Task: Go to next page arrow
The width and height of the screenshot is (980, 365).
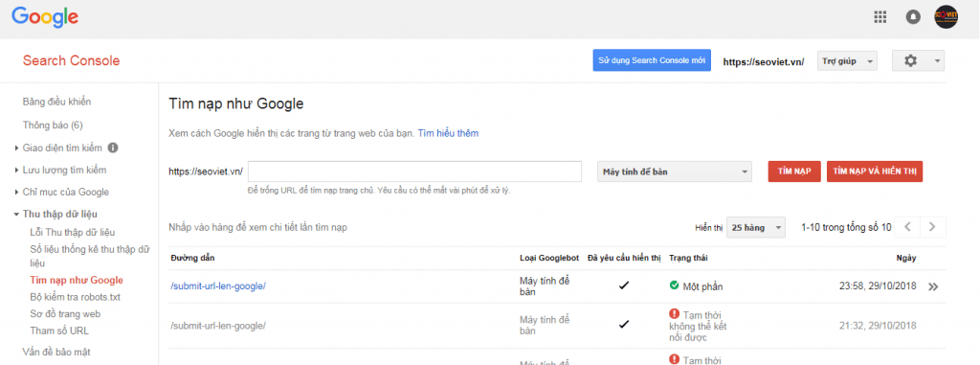Action: 932,227
